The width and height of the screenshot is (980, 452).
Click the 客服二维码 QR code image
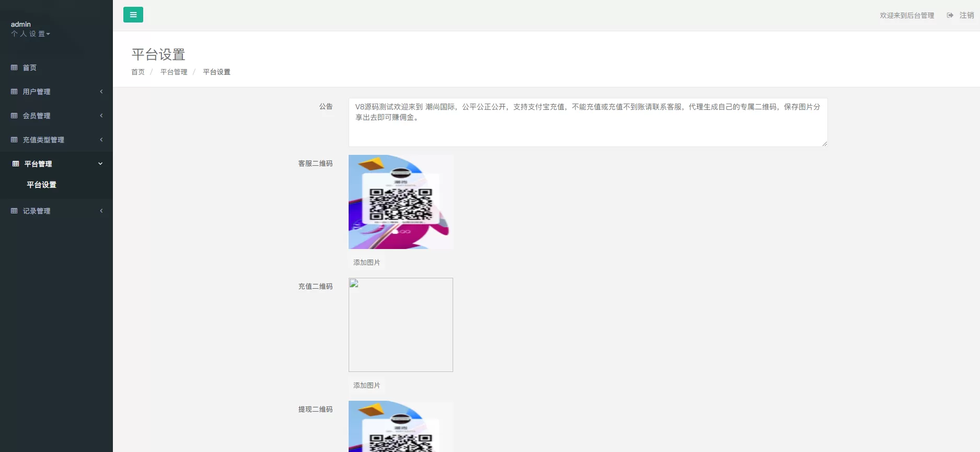coord(401,202)
